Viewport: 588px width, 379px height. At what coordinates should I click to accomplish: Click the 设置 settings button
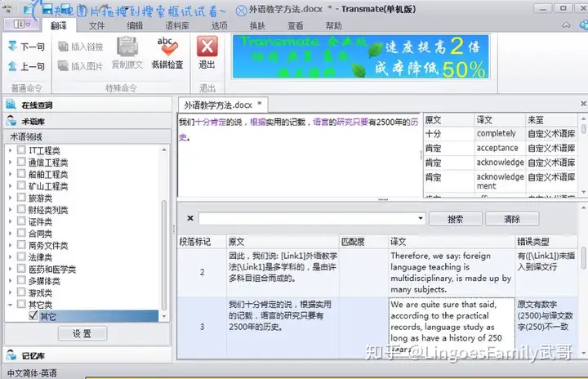pyautogui.click(x=82, y=333)
